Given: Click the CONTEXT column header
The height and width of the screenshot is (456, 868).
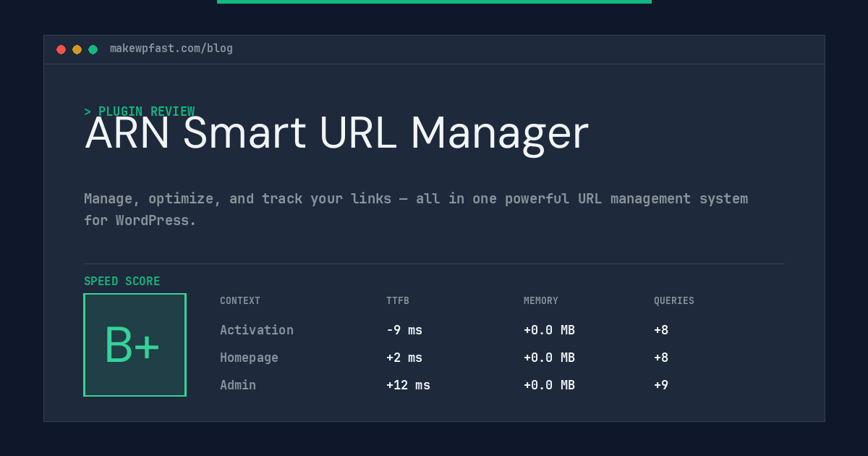Looking at the screenshot, I should pos(240,301).
